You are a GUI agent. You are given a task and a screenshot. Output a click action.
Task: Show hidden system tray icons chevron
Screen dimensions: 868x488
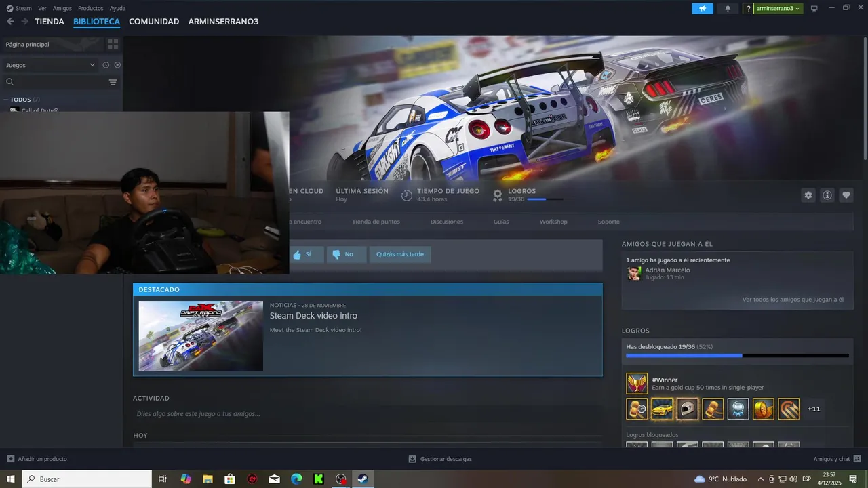pos(760,479)
